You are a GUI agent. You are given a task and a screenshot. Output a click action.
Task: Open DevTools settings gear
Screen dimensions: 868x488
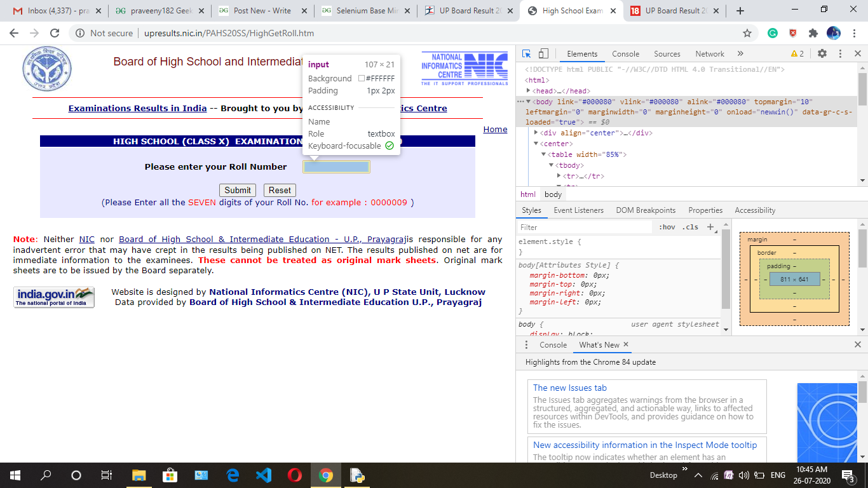click(822, 54)
